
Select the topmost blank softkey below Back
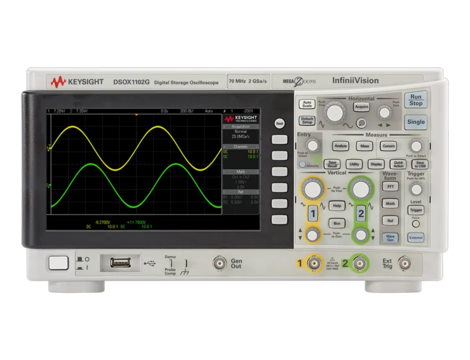click(279, 139)
